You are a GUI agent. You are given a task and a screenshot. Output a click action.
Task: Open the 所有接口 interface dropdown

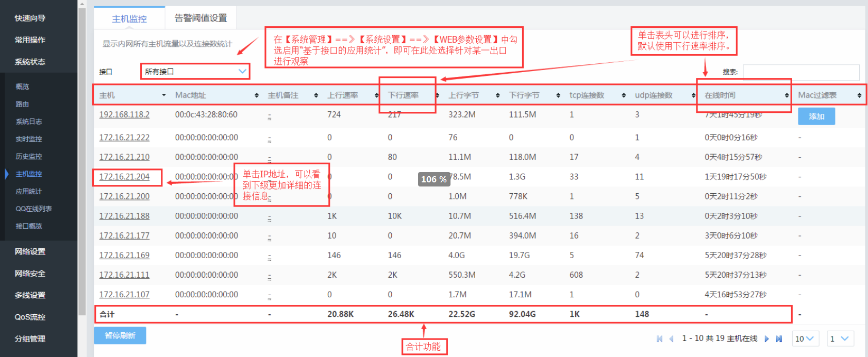[195, 72]
